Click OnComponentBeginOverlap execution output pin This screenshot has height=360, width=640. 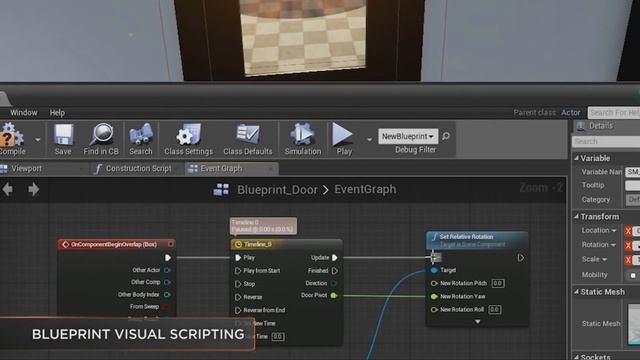(x=168, y=258)
